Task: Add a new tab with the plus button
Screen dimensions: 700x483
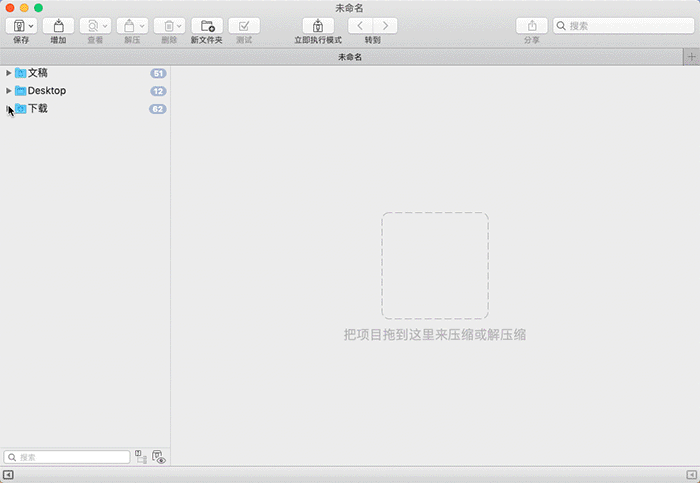Action: [x=692, y=57]
